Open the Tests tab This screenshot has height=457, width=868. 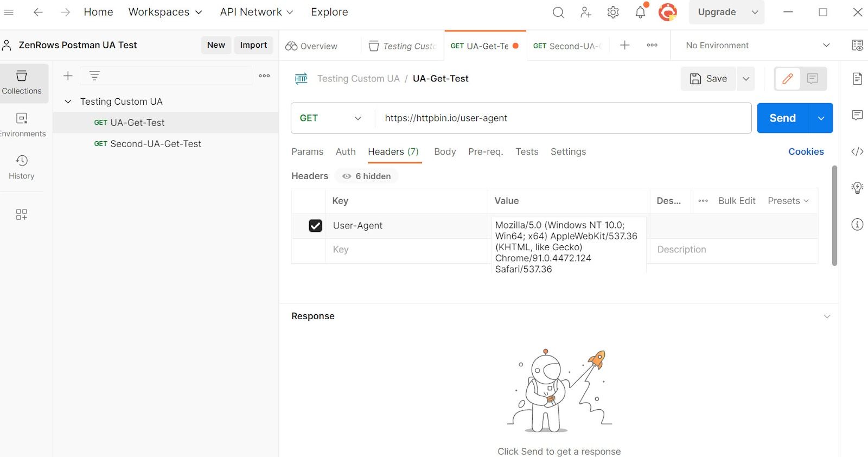pyautogui.click(x=527, y=152)
